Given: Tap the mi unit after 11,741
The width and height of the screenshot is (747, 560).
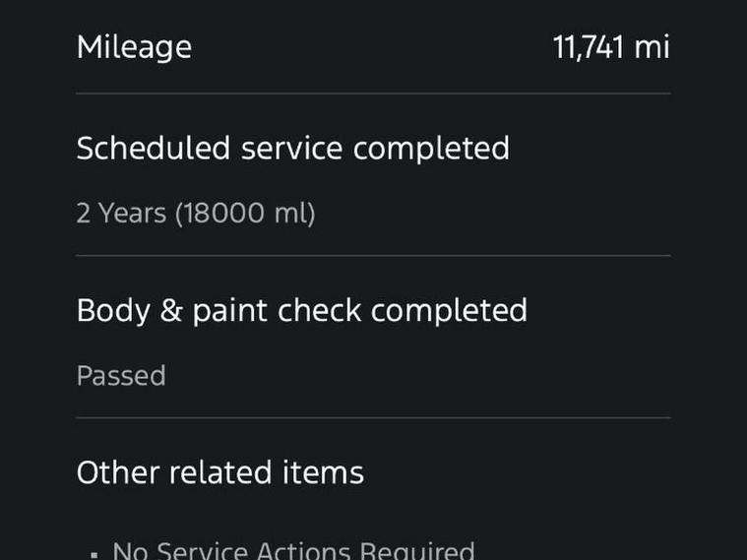Looking at the screenshot, I should 652,47.
